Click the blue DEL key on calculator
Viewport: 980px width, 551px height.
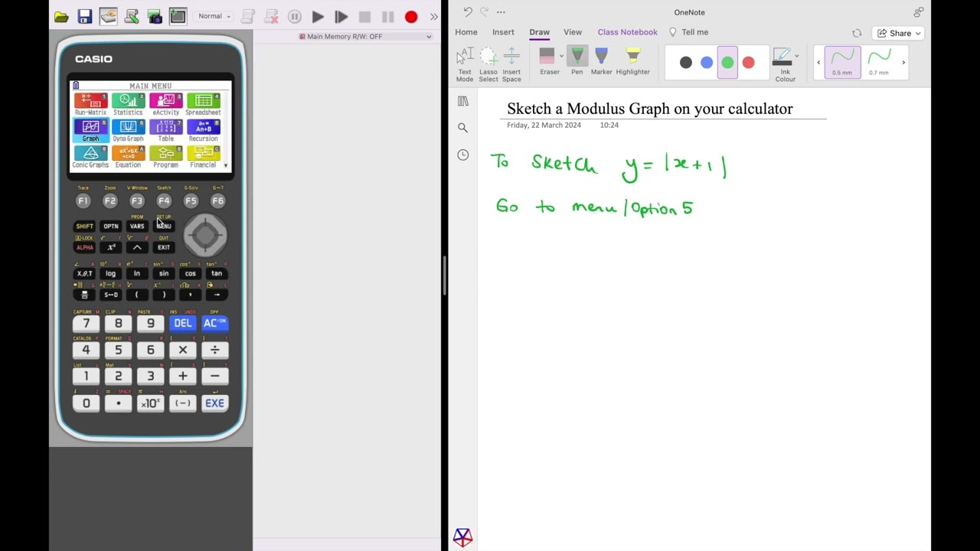click(x=182, y=323)
